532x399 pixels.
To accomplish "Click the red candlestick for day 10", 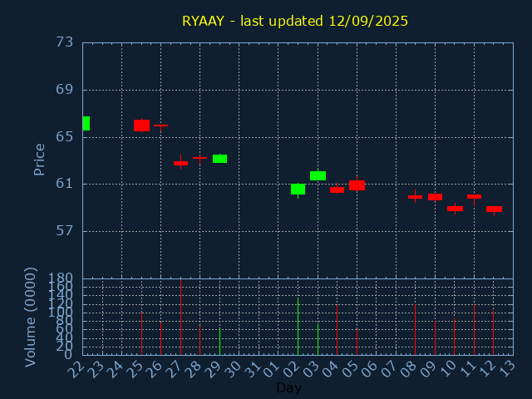I will (x=455, y=209).
